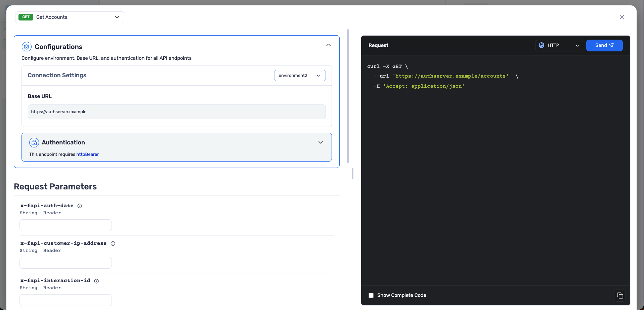
Task: Click the Authentication lock icon
Action: (34, 142)
